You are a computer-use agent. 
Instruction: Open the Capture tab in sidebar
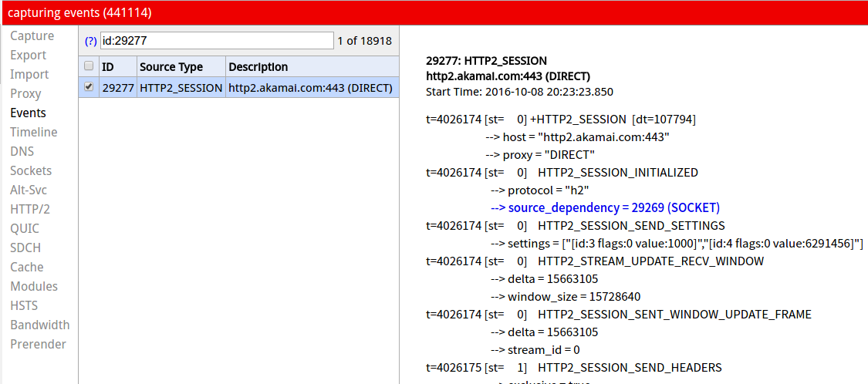coord(32,36)
